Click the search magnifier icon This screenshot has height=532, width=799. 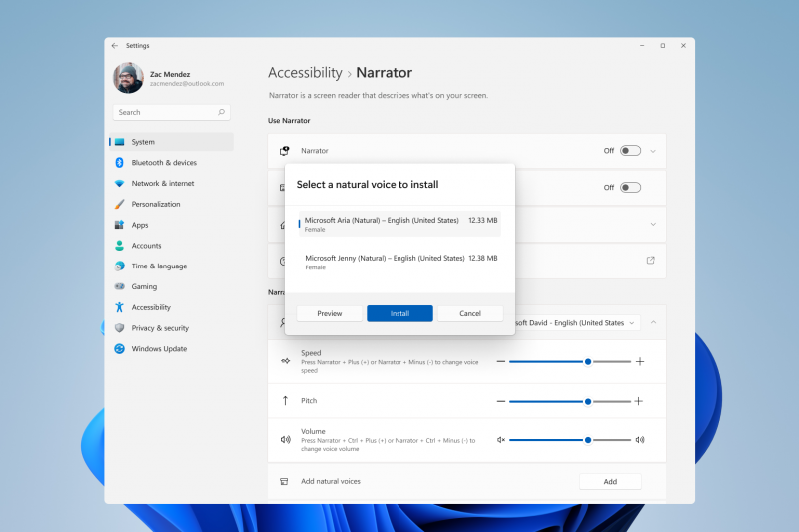[221, 112]
